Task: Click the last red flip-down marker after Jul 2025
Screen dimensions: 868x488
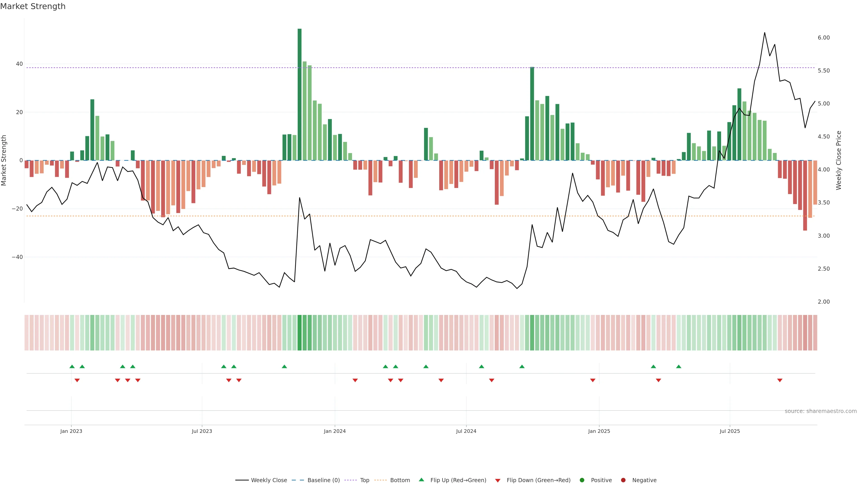Action: (x=780, y=380)
